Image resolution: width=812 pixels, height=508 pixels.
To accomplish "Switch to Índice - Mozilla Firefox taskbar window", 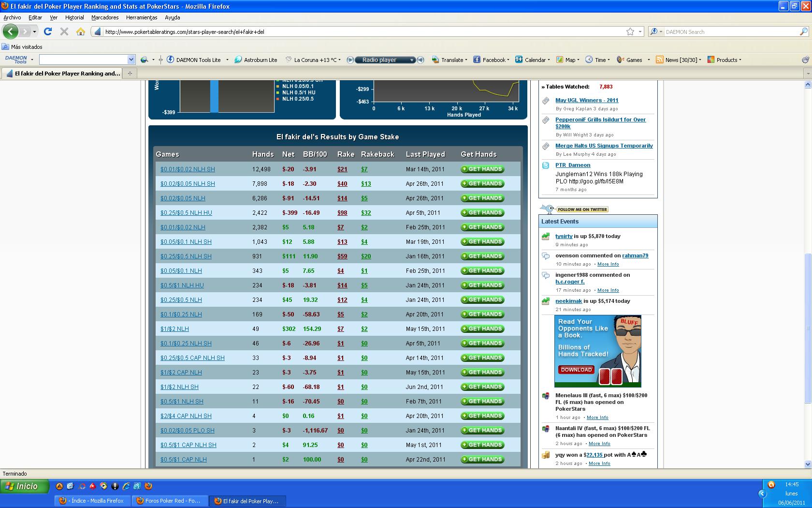I will (x=92, y=501).
